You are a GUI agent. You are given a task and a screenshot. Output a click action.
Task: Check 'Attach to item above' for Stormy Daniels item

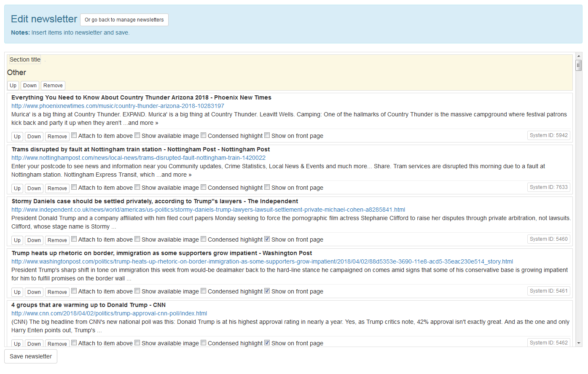point(74,239)
